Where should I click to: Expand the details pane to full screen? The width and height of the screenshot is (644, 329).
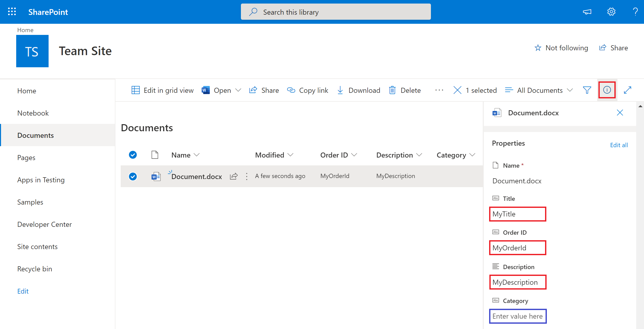coord(628,90)
